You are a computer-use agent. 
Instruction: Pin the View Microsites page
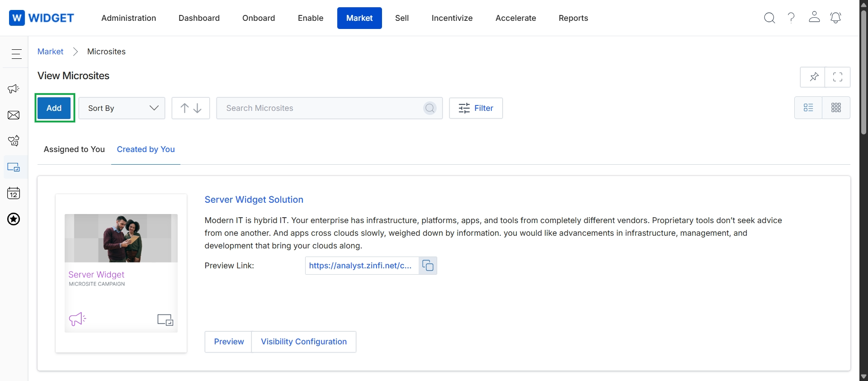click(x=813, y=77)
